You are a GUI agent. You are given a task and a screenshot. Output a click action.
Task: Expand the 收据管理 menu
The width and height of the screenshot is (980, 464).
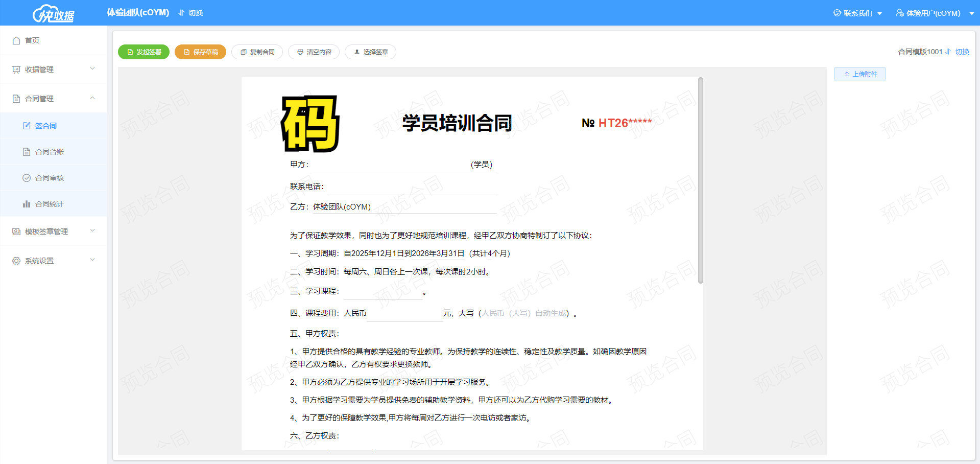[x=53, y=69]
